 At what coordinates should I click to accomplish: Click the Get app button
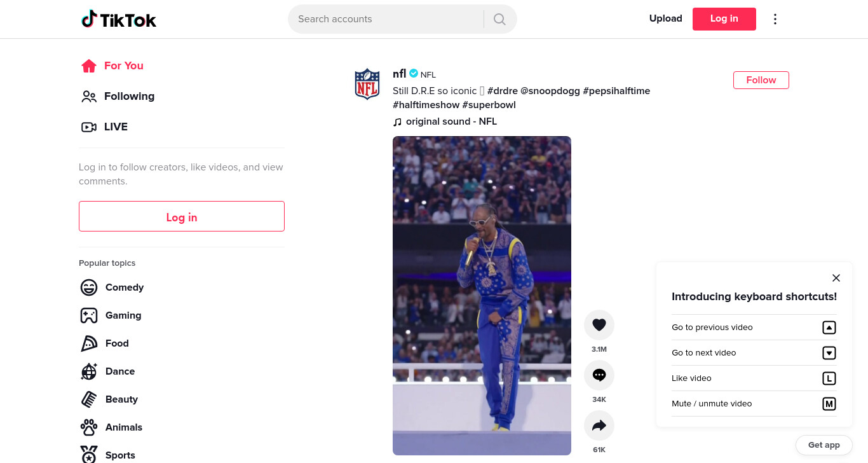(824, 445)
